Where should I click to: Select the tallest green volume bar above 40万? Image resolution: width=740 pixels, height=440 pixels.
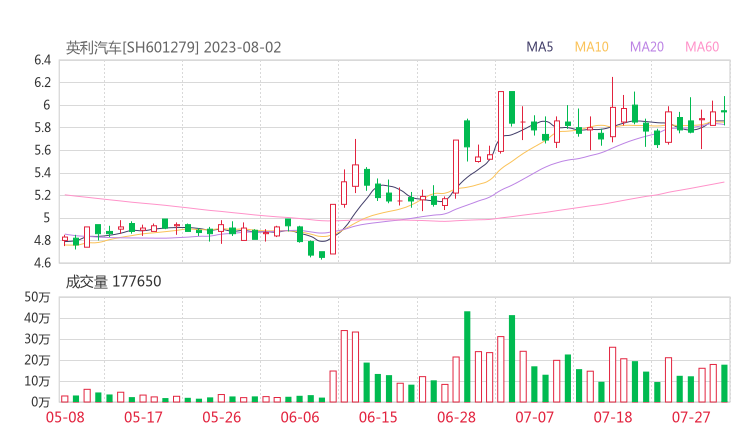(x=467, y=356)
